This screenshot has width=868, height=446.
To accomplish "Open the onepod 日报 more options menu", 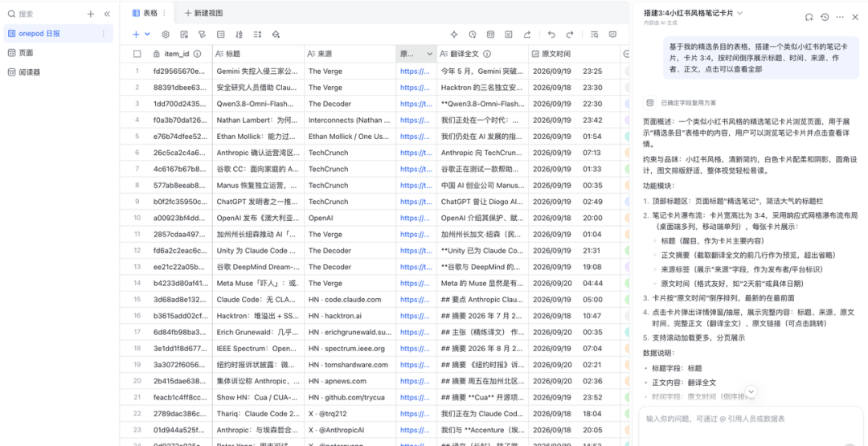I will [x=103, y=34].
